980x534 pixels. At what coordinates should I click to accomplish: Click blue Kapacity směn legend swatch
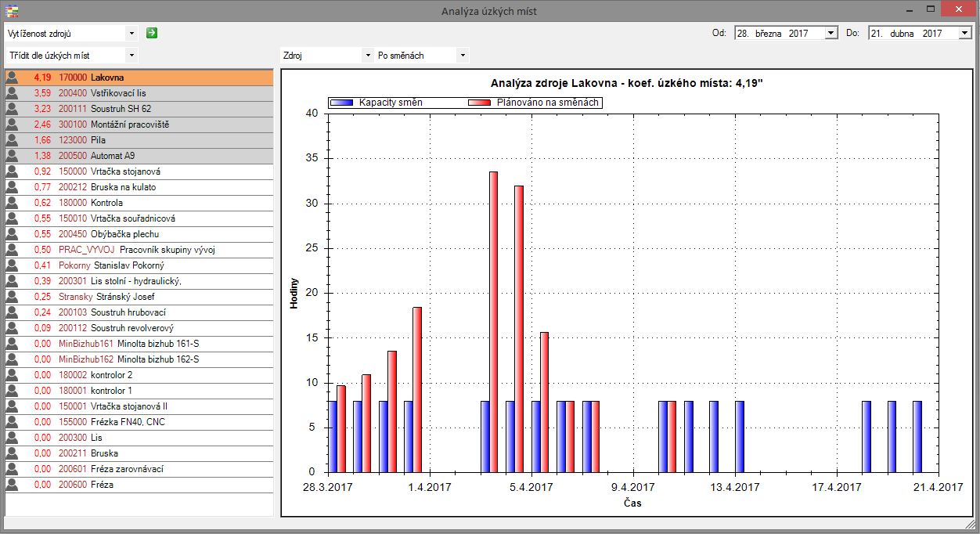click(342, 103)
